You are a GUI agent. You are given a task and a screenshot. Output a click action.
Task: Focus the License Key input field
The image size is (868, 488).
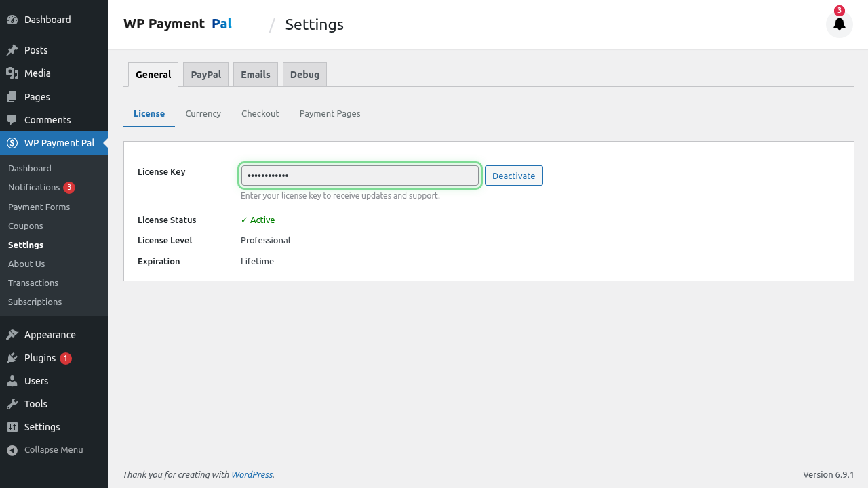point(359,176)
